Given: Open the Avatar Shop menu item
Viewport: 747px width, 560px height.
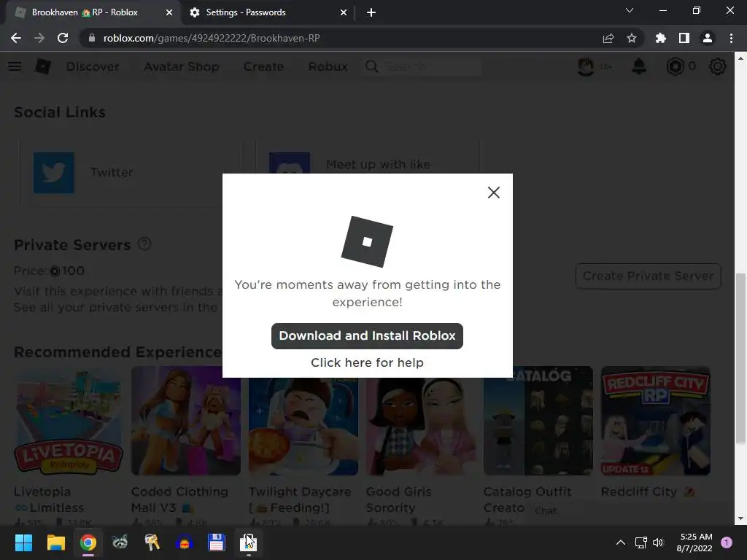Looking at the screenshot, I should (181, 66).
